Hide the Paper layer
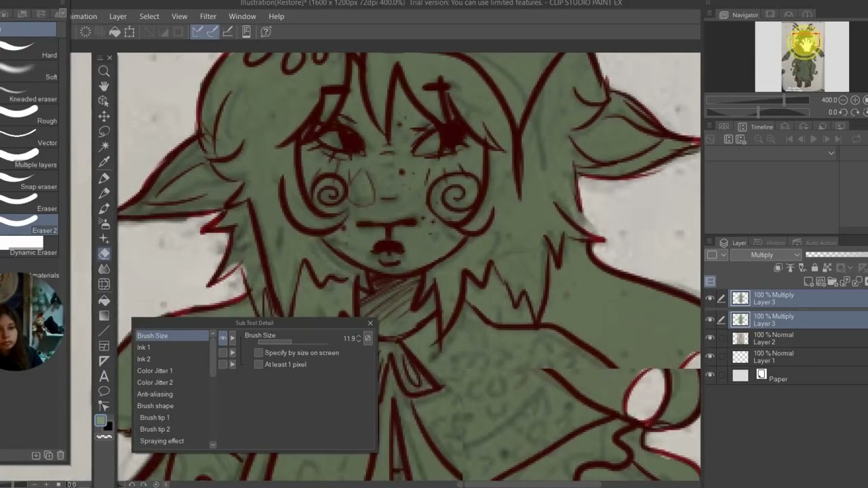Viewport: 868px width, 488px height. pos(710,375)
